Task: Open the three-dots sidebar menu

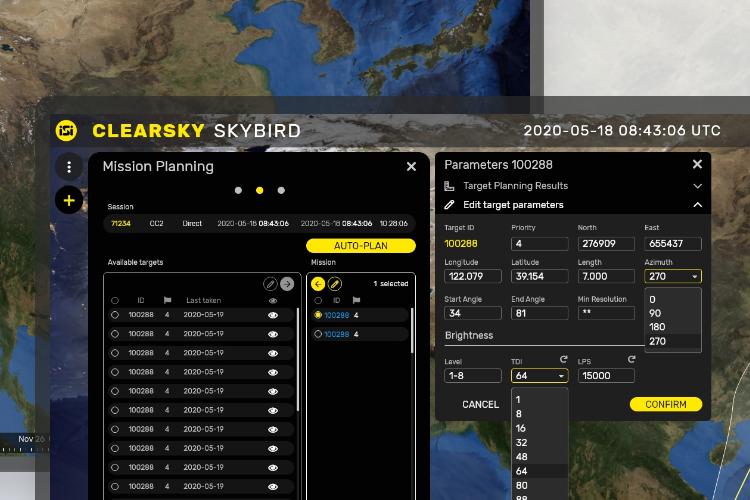Action: [69, 167]
